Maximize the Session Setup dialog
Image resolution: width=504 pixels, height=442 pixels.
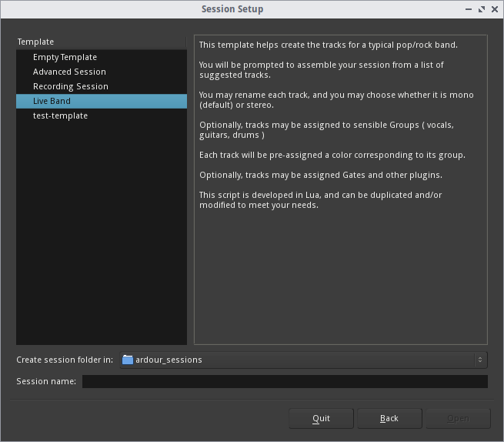pyautogui.click(x=482, y=9)
